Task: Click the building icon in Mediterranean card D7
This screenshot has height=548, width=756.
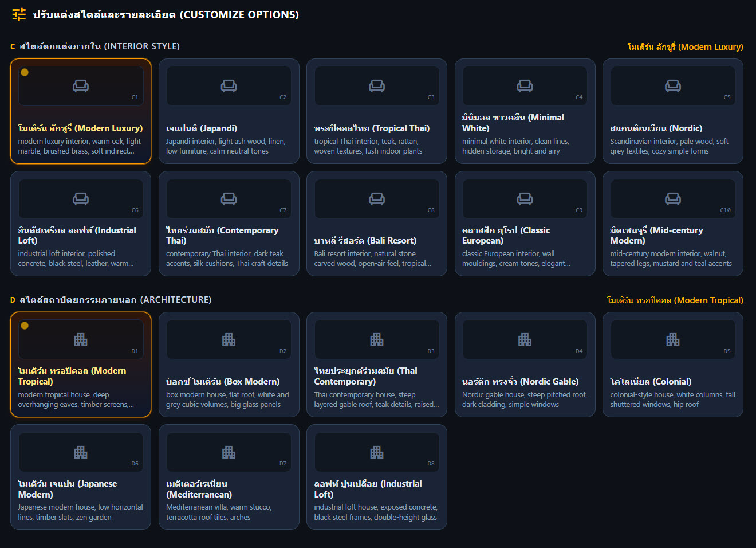Action: (x=229, y=452)
